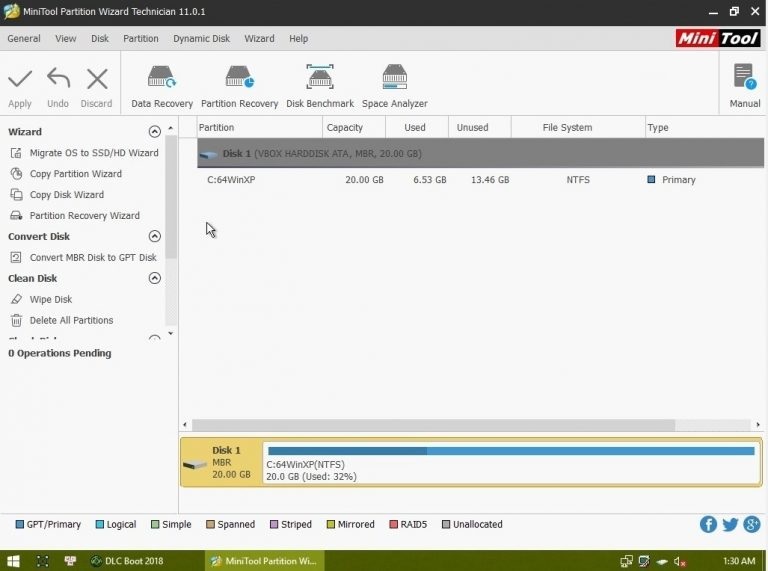Click the Undo arrow icon
Viewport: 768px width, 571px height.
tap(58, 78)
